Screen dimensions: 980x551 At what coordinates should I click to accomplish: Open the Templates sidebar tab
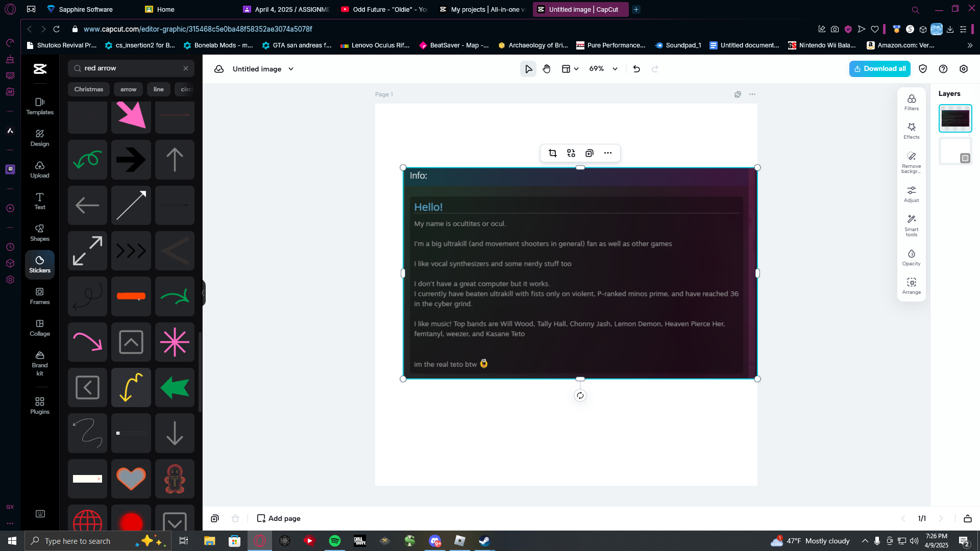pyautogui.click(x=40, y=106)
